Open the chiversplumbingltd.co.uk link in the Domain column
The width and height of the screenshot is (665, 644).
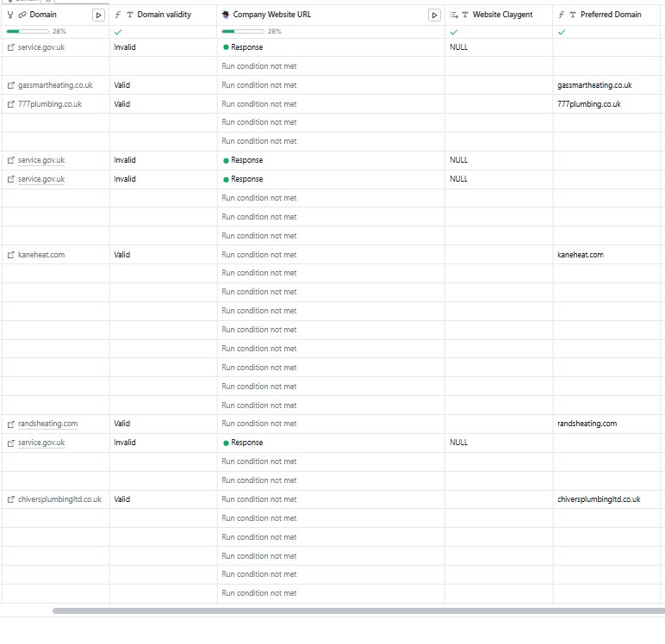[59, 499]
